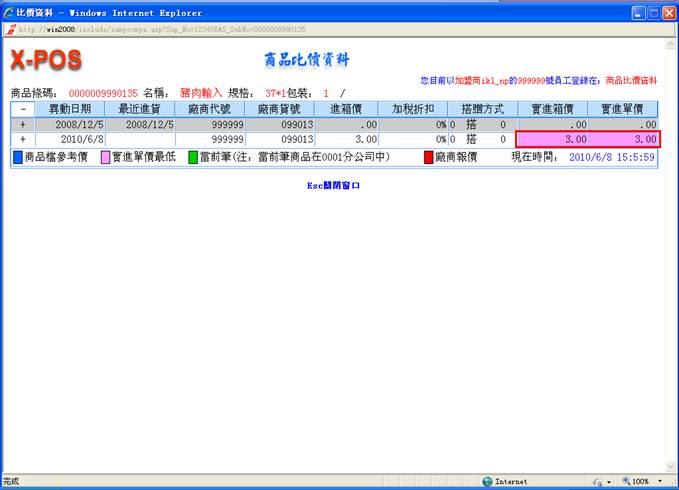679x490 pixels.
Task: Click the address bar URL field
Action: coord(200,30)
